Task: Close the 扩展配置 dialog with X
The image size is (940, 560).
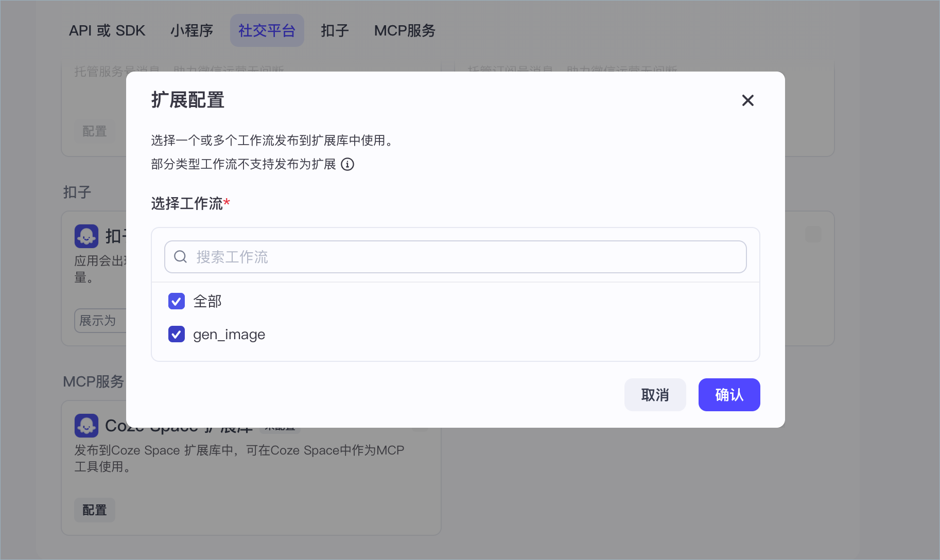Action: coord(747,100)
